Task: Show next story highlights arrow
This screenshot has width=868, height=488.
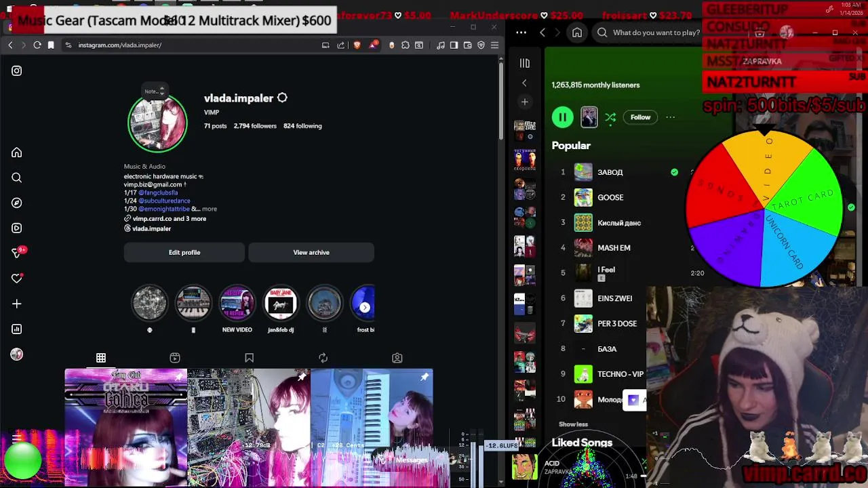Action: (x=365, y=308)
